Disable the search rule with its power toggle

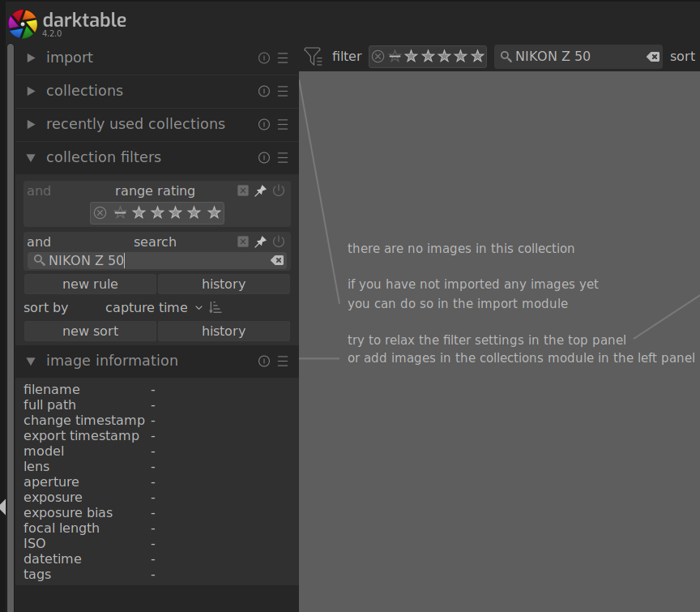coord(278,242)
